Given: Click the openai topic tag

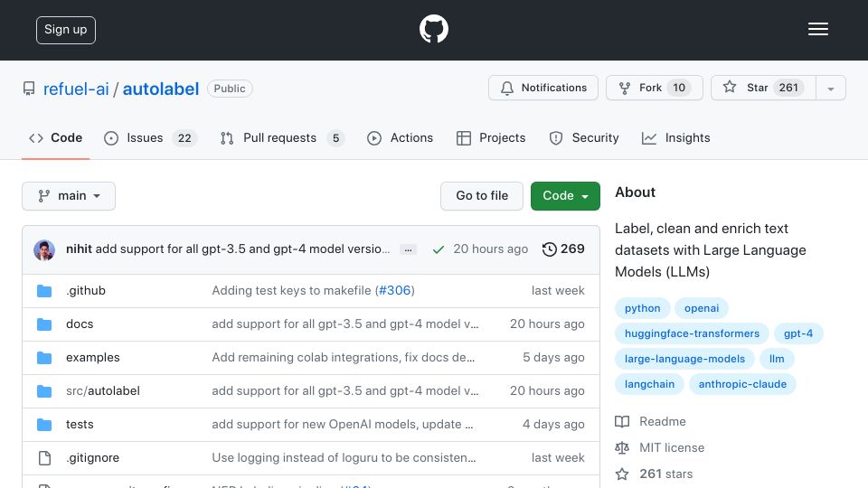Looking at the screenshot, I should pos(702,308).
